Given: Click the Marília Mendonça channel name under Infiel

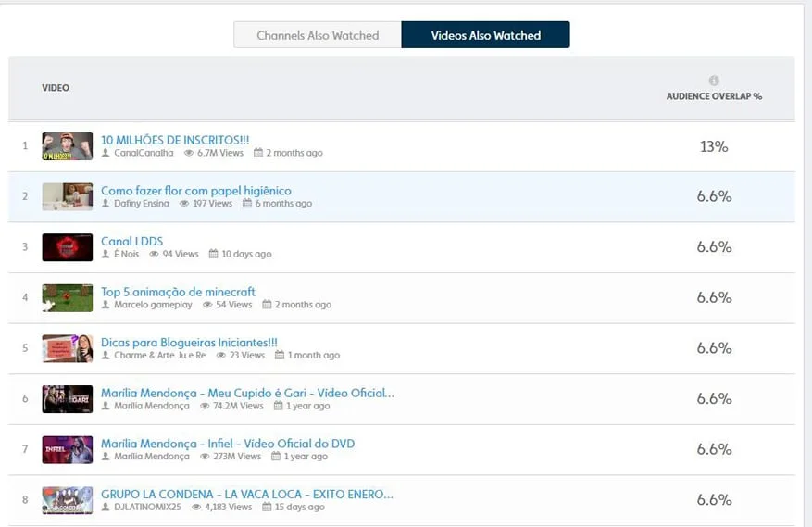Looking at the screenshot, I should (x=140, y=457).
